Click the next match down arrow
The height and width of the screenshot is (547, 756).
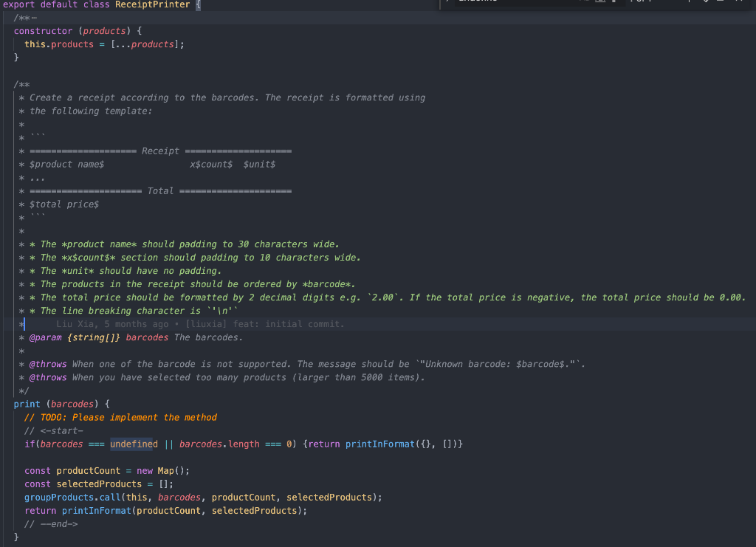click(x=706, y=3)
